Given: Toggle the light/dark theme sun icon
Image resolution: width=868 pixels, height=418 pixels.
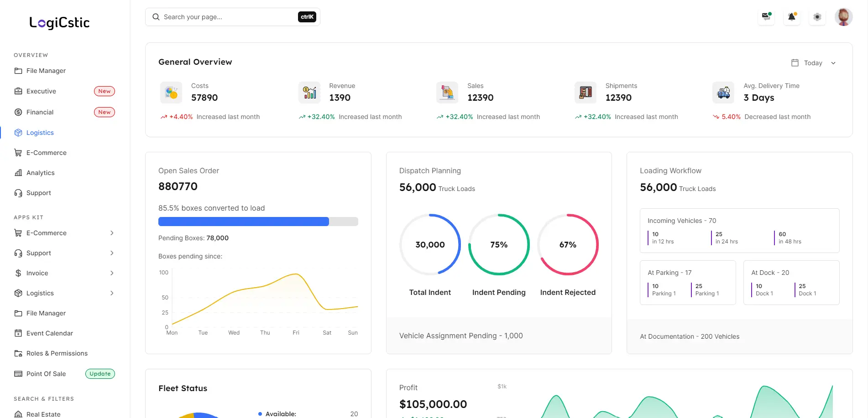Looking at the screenshot, I should tap(817, 17).
